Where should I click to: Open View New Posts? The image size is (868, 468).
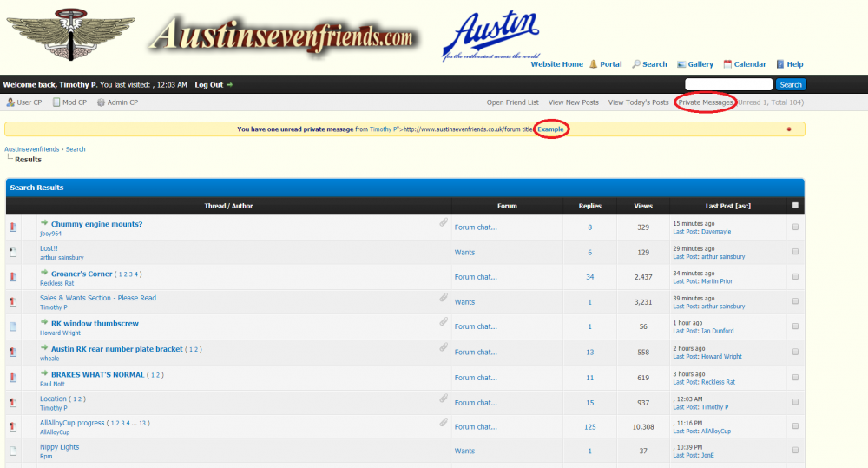click(574, 102)
